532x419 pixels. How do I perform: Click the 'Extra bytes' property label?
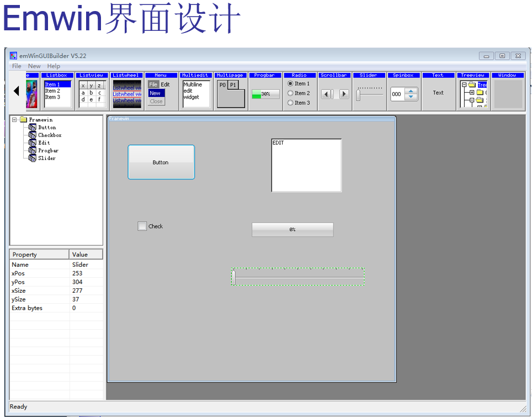pos(27,308)
